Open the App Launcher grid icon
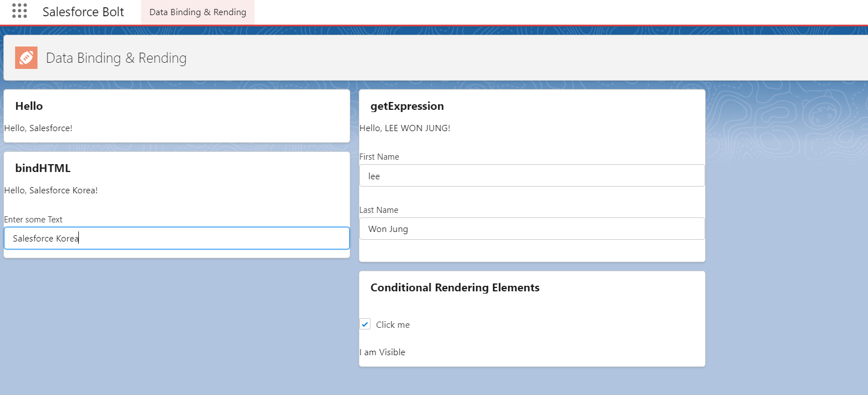Screen dimensions: 868x395 20,11
